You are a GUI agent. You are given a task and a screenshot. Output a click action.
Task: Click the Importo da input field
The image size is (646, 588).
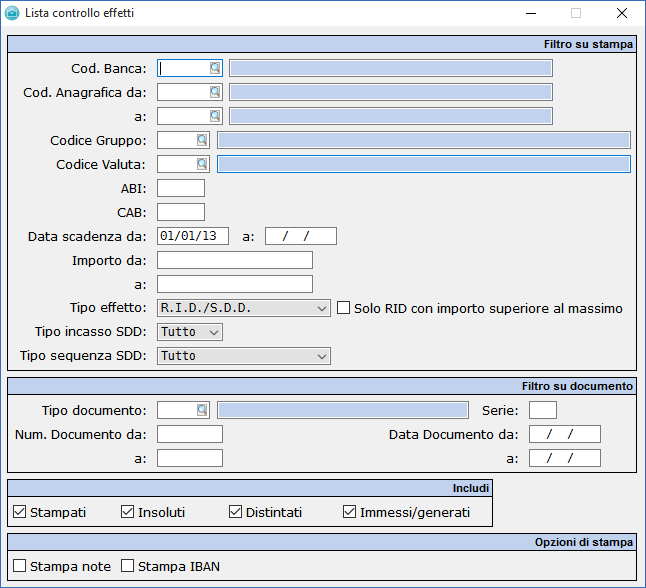(235, 260)
